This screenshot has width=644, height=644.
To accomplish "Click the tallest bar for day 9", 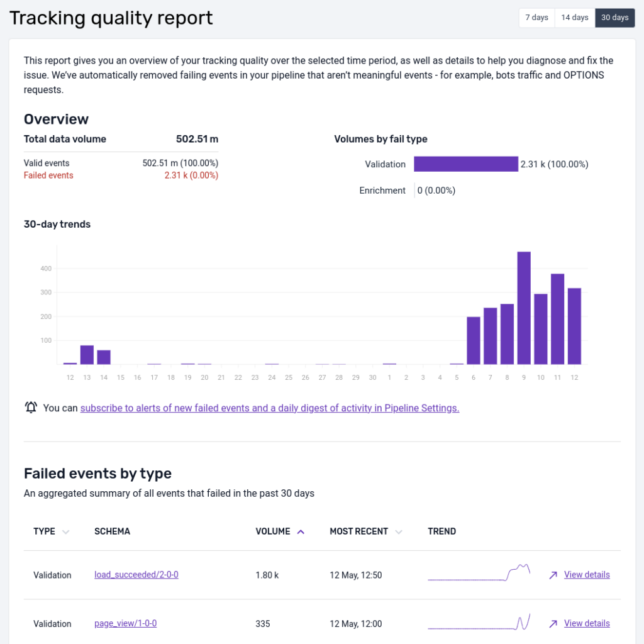I will (x=524, y=308).
